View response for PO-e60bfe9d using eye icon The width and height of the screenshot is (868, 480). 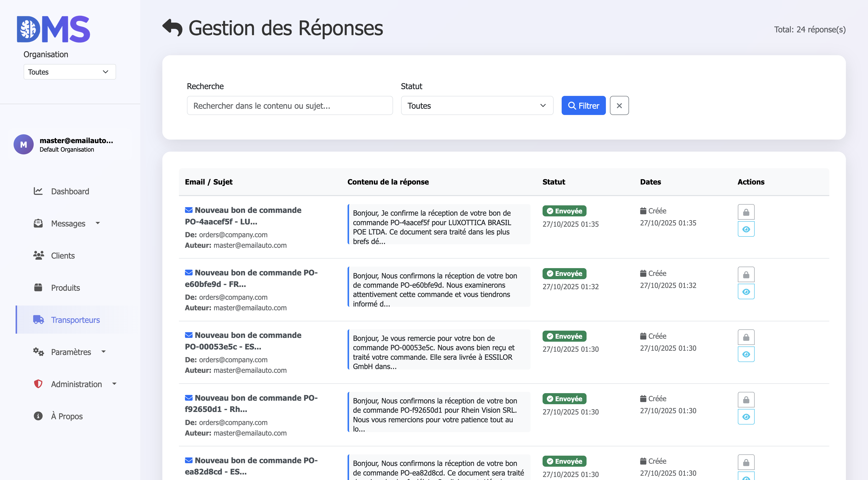[x=746, y=292]
